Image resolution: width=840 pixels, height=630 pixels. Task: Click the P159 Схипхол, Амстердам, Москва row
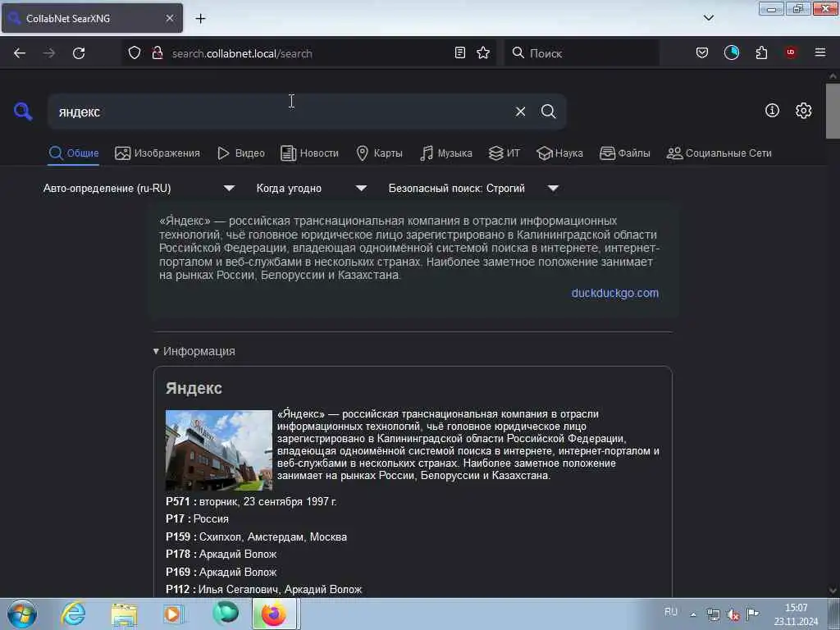click(x=257, y=536)
